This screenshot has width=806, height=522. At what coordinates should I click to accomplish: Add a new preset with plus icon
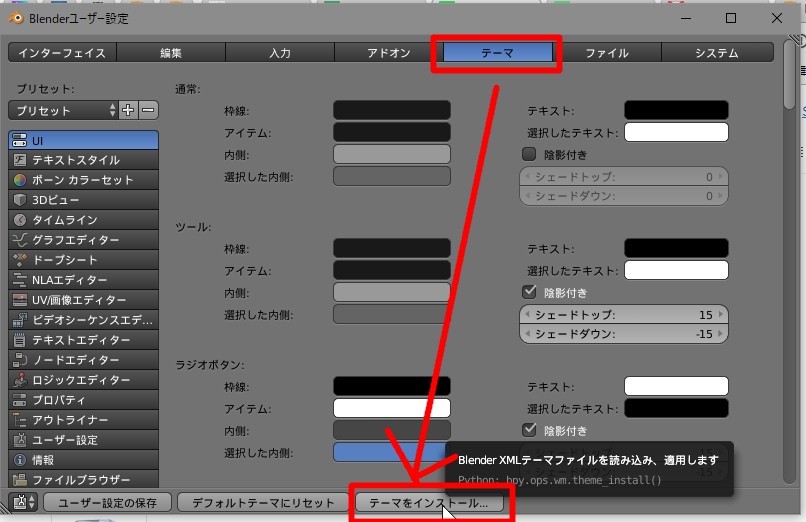pyautogui.click(x=128, y=110)
